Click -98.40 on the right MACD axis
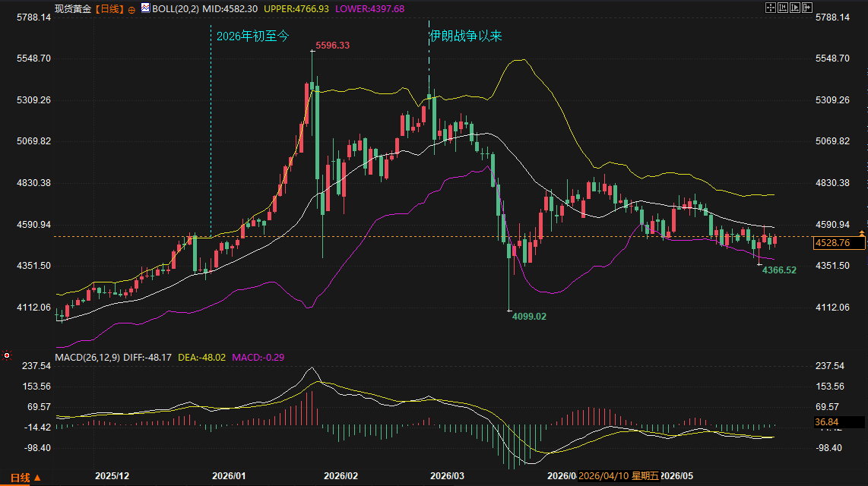This screenshot has width=868, height=486. pyautogui.click(x=830, y=448)
